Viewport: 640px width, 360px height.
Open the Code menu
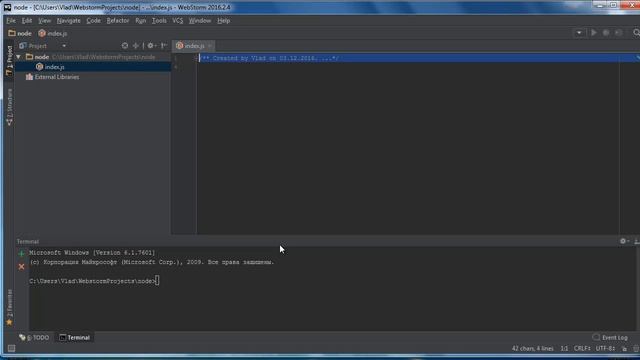pos(93,20)
